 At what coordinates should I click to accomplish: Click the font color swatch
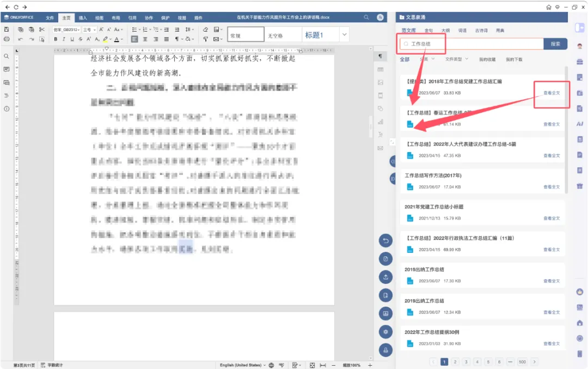point(117,39)
